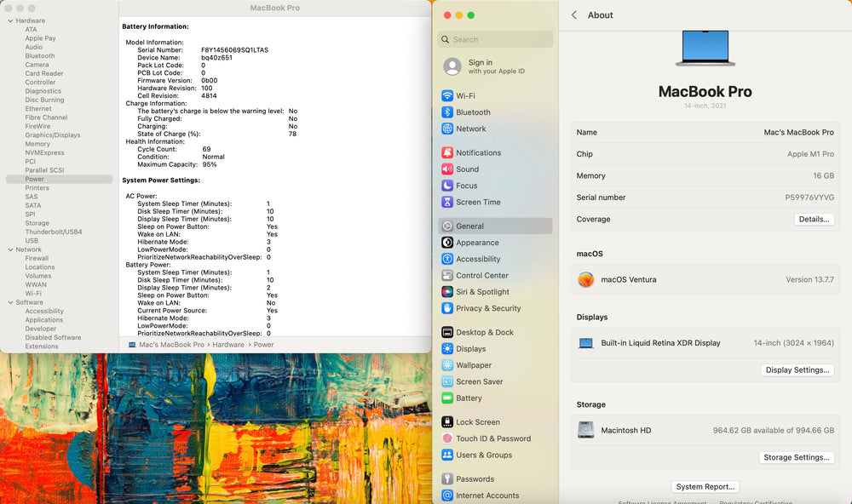Open System Report… button
Screen dimensions: 852x504
pyautogui.click(x=705, y=487)
